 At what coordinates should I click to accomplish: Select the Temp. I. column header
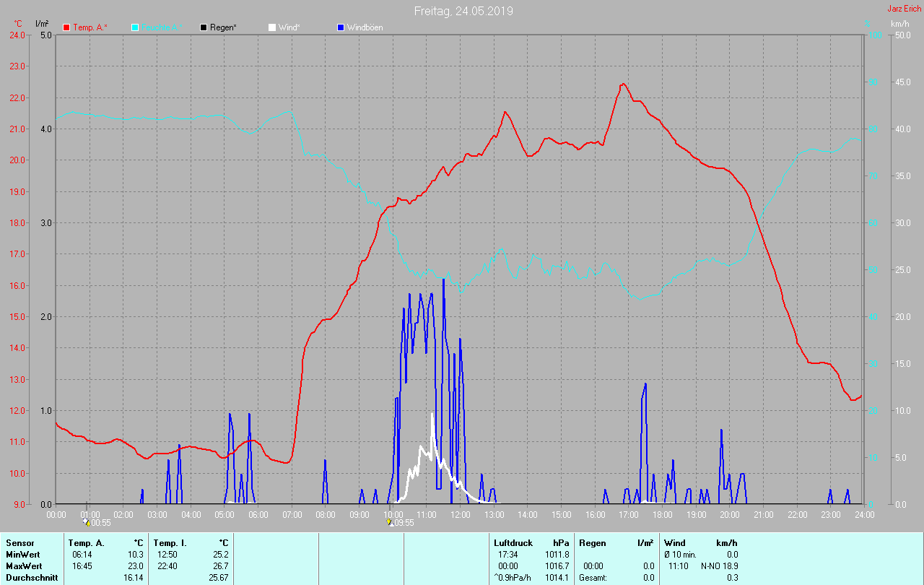click(170, 543)
